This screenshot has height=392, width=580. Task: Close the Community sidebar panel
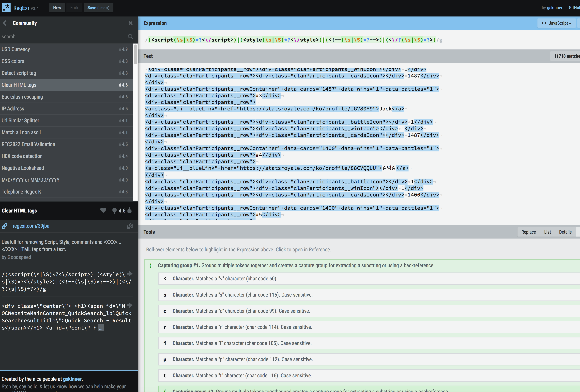tap(130, 23)
